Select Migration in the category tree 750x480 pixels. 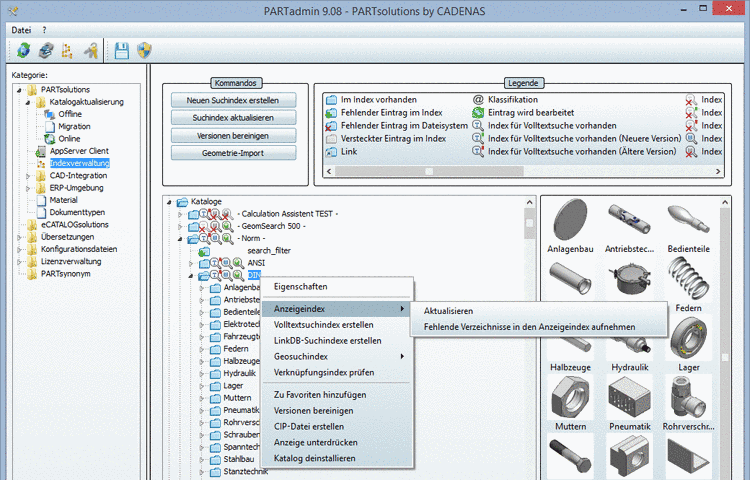tap(74, 126)
